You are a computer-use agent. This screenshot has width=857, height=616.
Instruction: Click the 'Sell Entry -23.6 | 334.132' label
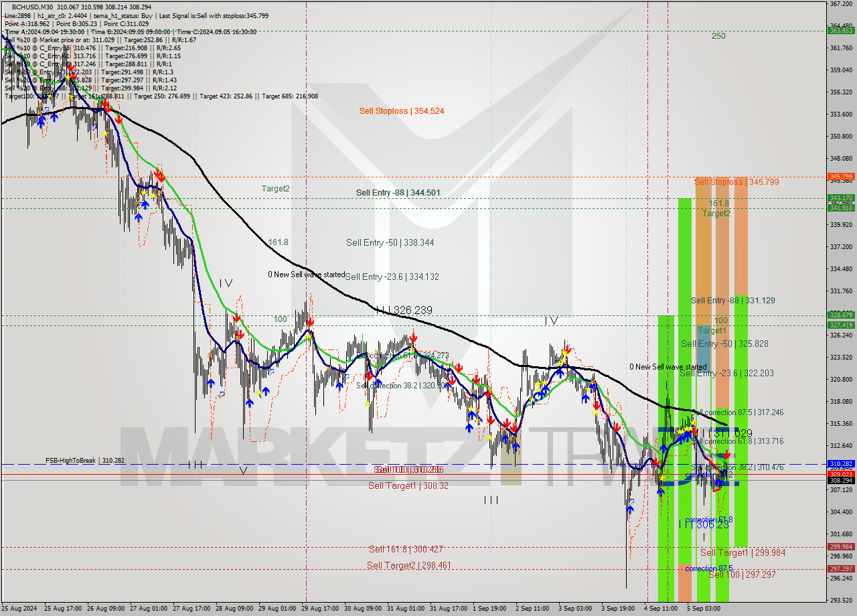[x=392, y=277]
